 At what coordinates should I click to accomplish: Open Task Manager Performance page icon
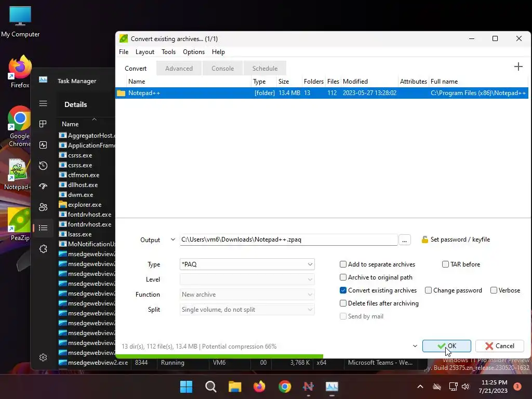(43, 145)
